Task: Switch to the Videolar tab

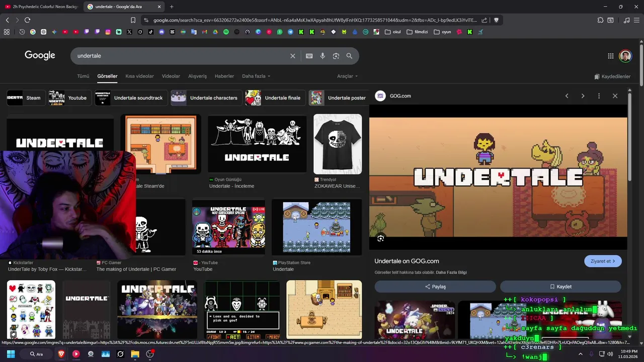Action: coord(171,76)
